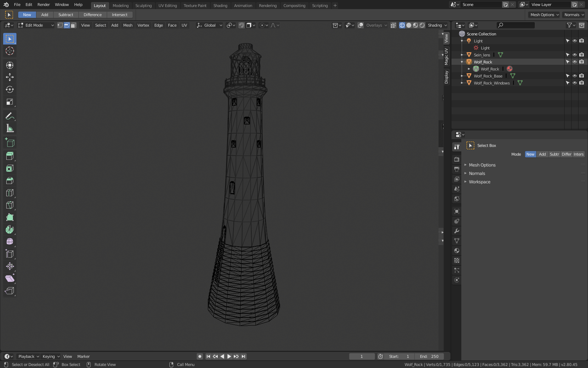Select the Move tool
Image resolution: width=588 pixels, height=368 pixels.
coord(10,77)
